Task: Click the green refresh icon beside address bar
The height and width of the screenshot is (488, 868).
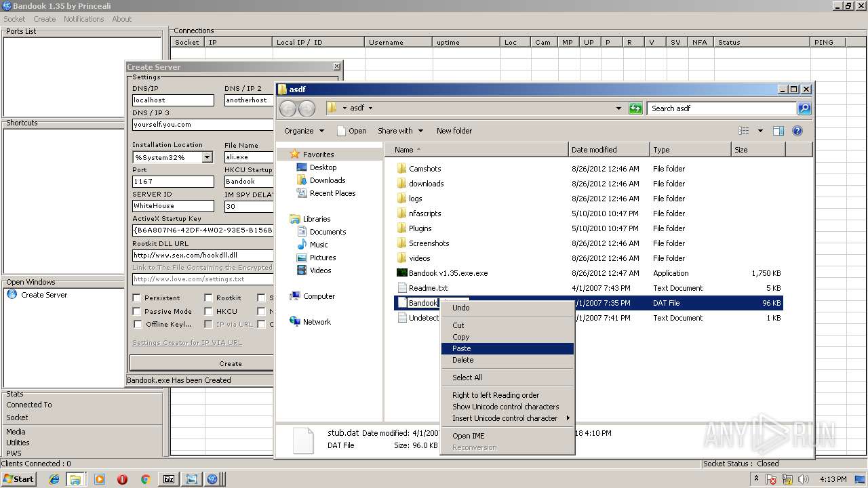Action: (635, 108)
